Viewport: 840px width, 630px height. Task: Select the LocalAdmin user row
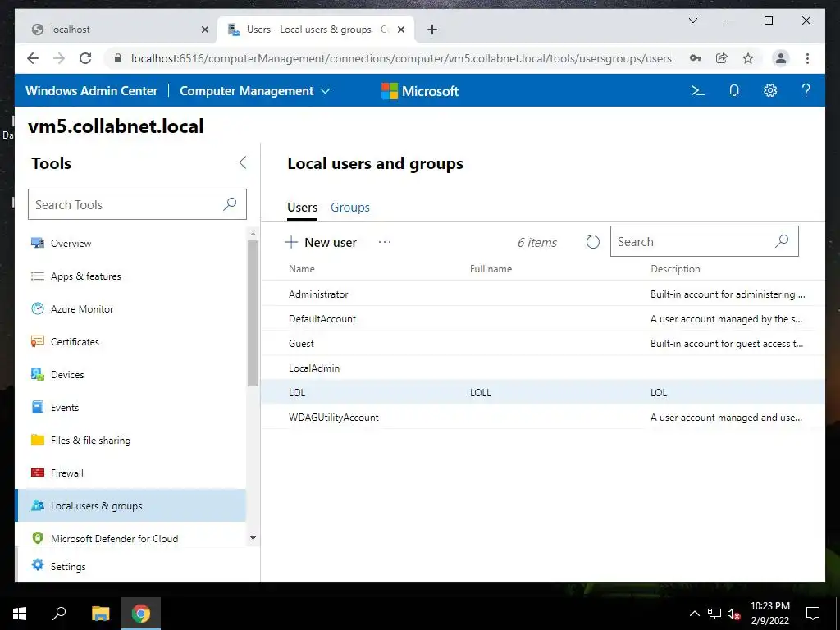(x=543, y=368)
